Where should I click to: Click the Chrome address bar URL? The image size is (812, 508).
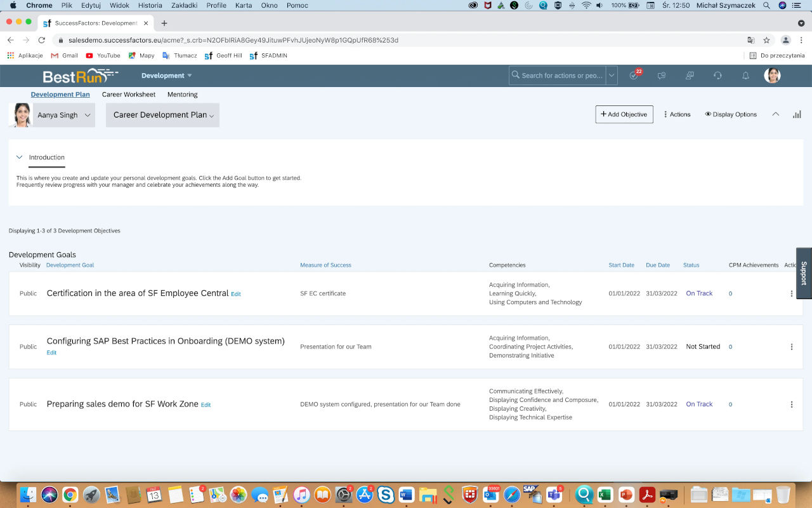233,39
